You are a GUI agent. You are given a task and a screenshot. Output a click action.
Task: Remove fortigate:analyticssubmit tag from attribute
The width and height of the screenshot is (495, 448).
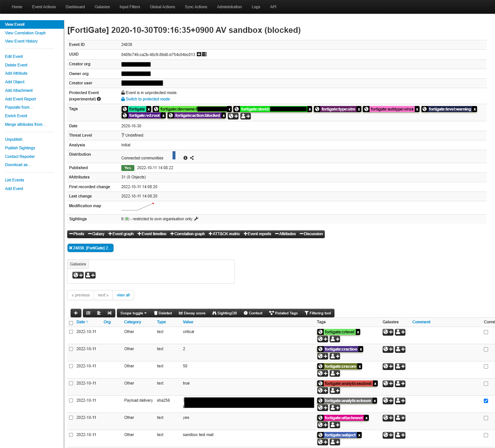(376, 383)
